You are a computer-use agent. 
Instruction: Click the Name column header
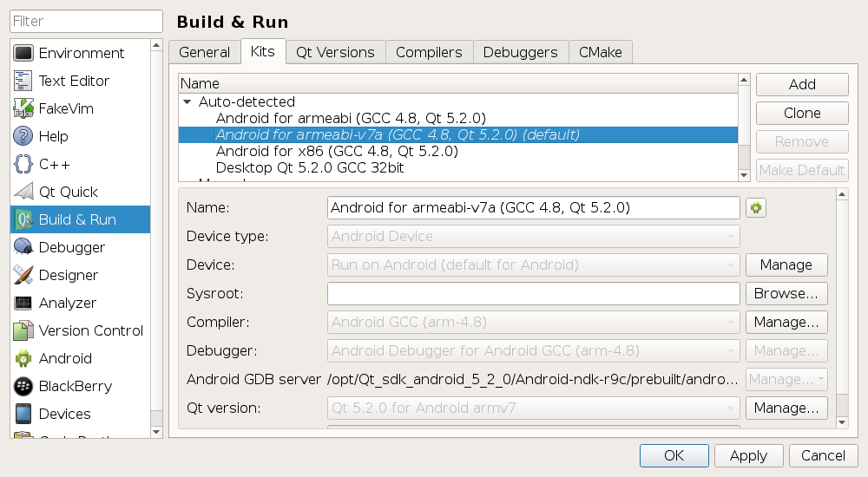pyautogui.click(x=458, y=83)
